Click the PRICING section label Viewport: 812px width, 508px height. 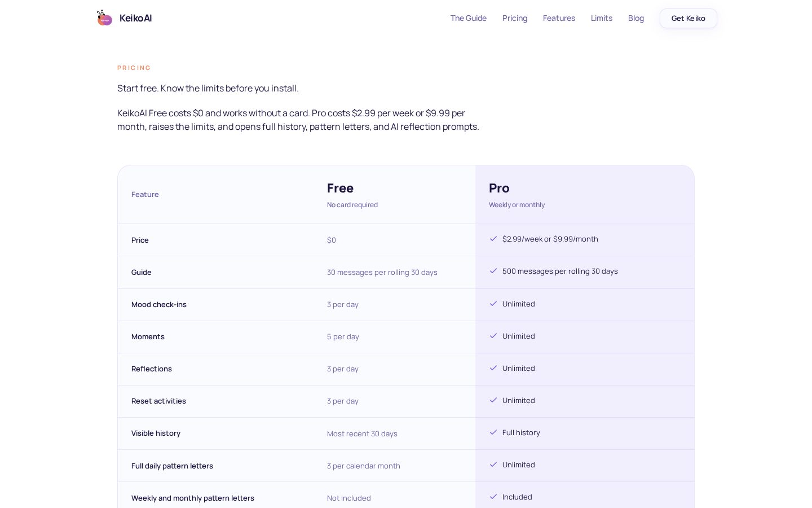[x=134, y=68]
